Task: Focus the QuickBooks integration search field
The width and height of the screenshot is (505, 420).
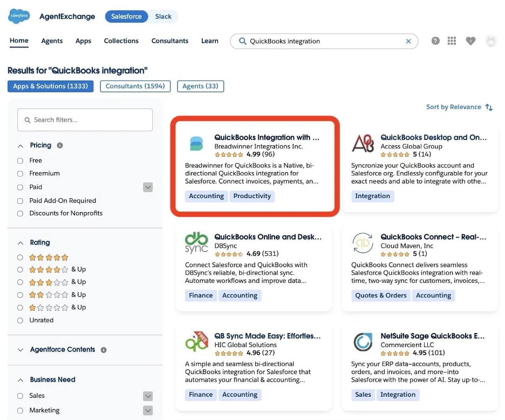Action: click(324, 41)
